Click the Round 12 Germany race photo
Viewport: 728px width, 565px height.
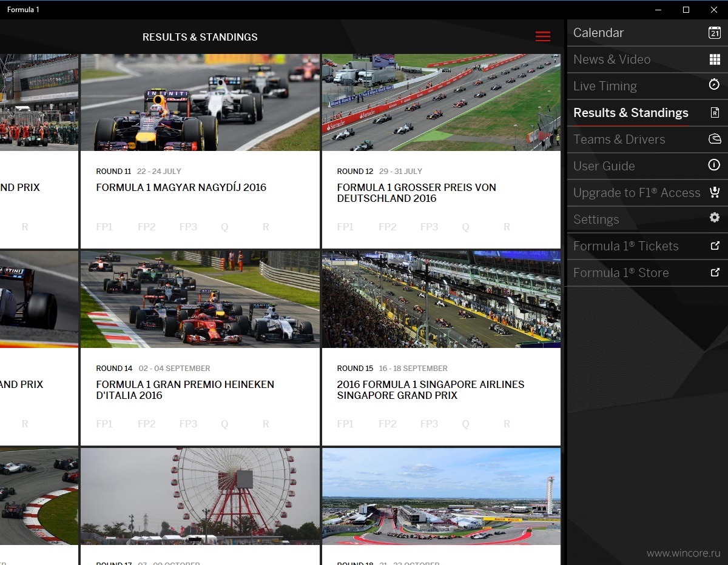click(x=441, y=102)
